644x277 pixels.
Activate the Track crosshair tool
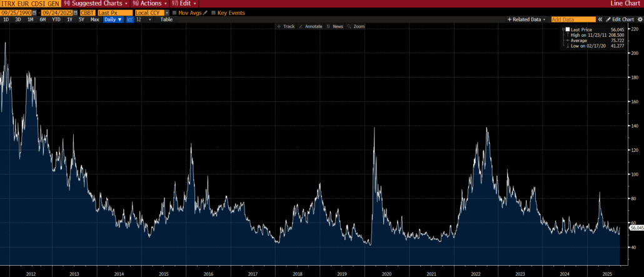tap(286, 26)
